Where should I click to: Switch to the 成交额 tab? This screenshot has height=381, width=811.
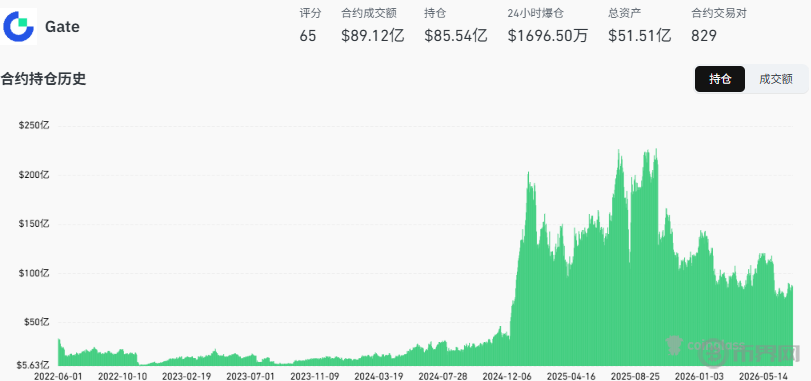click(x=776, y=79)
